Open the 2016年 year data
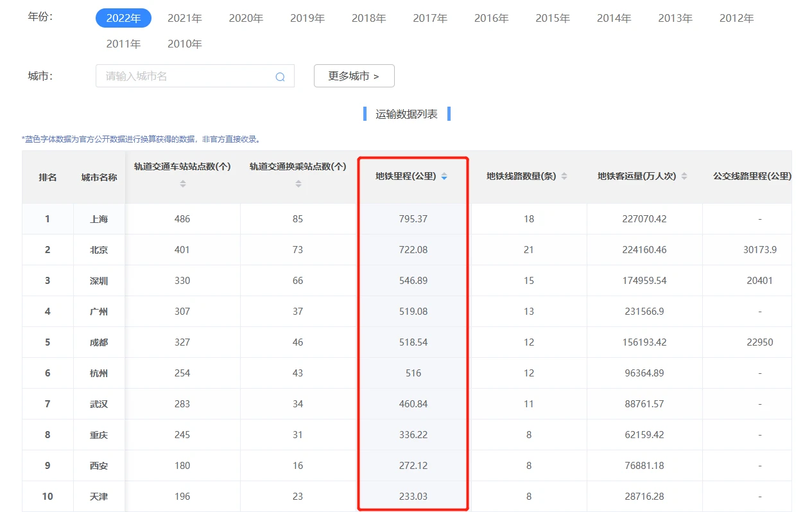 click(492, 19)
